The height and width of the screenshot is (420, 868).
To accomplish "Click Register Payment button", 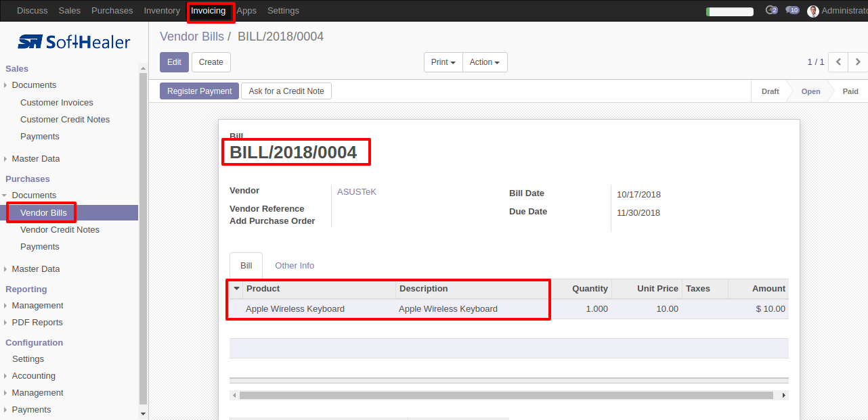I will coord(200,91).
